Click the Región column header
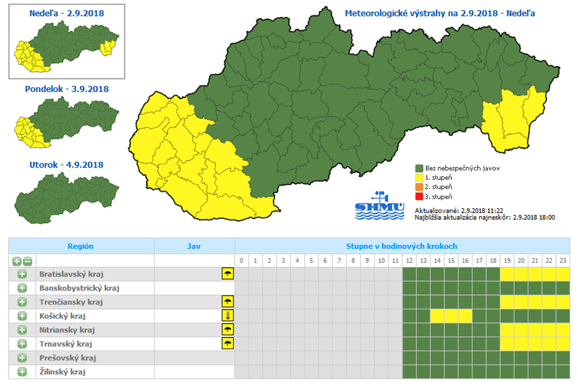Image resolution: width=578 pixels, height=392 pixels. [x=81, y=246]
